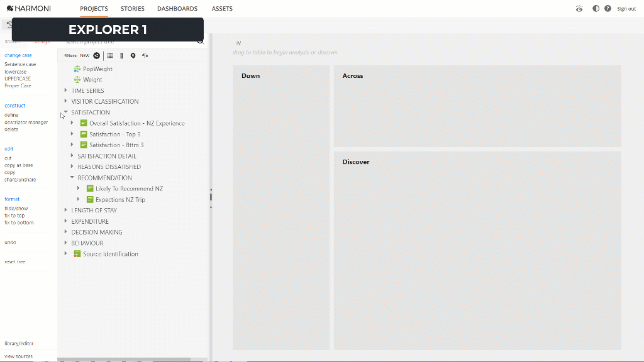Go to ASSETS tab
This screenshot has height=362, width=644.
222,9
